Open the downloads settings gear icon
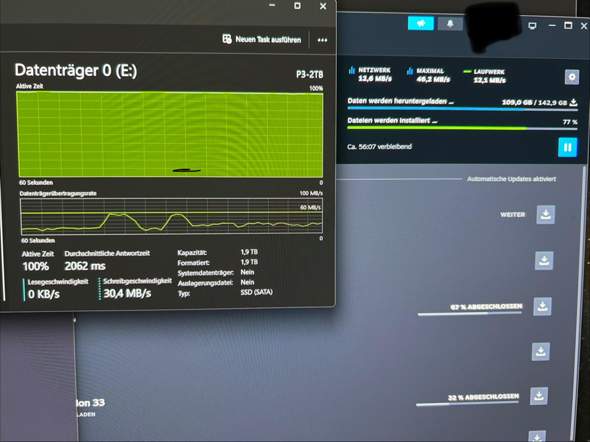Image resolution: width=590 pixels, height=442 pixels. 572,77
